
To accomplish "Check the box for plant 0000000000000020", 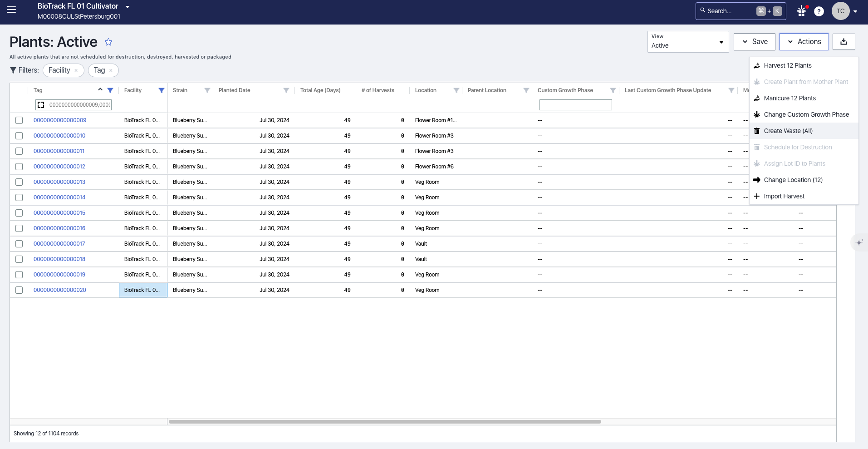I will (19, 290).
